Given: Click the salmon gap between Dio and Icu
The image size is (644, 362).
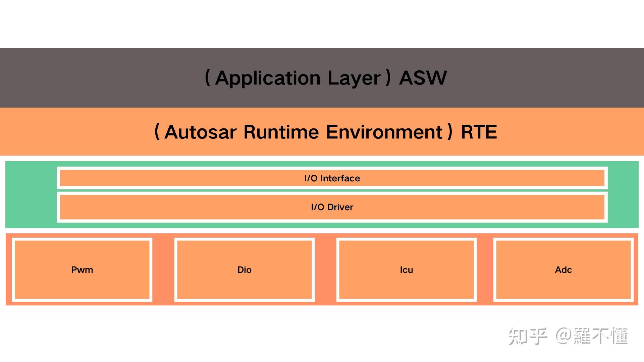Looking at the screenshot, I should pos(325,269).
